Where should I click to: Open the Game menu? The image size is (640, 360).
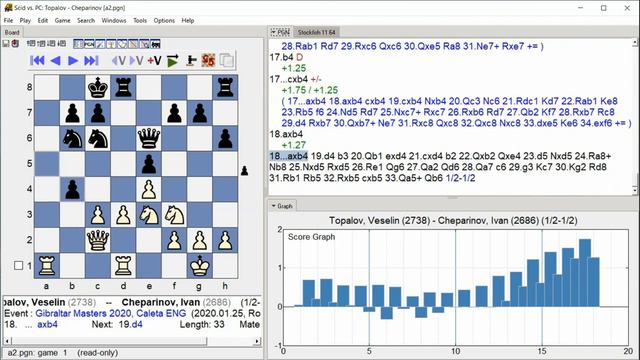pyautogui.click(x=62, y=20)
